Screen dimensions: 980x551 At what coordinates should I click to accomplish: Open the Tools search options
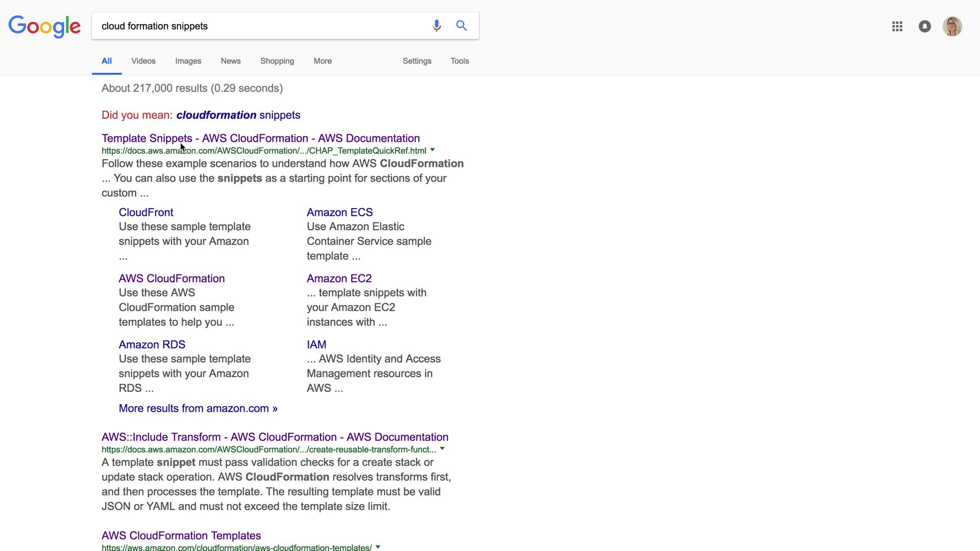459,61
